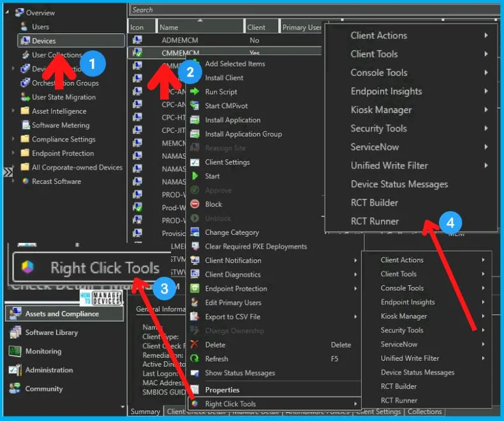Click the Install Application Group icon
The image size is (504, 421).
click(x=195, y=134)
